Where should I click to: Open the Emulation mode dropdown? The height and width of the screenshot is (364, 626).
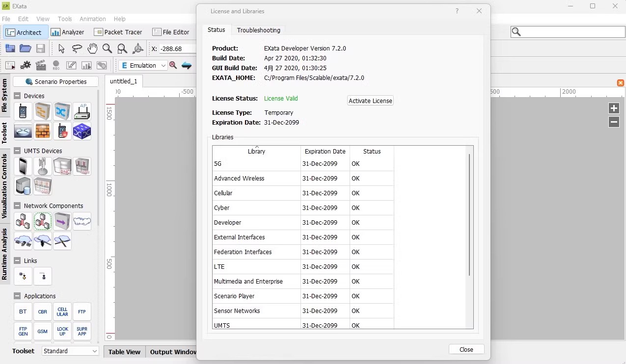143,65
